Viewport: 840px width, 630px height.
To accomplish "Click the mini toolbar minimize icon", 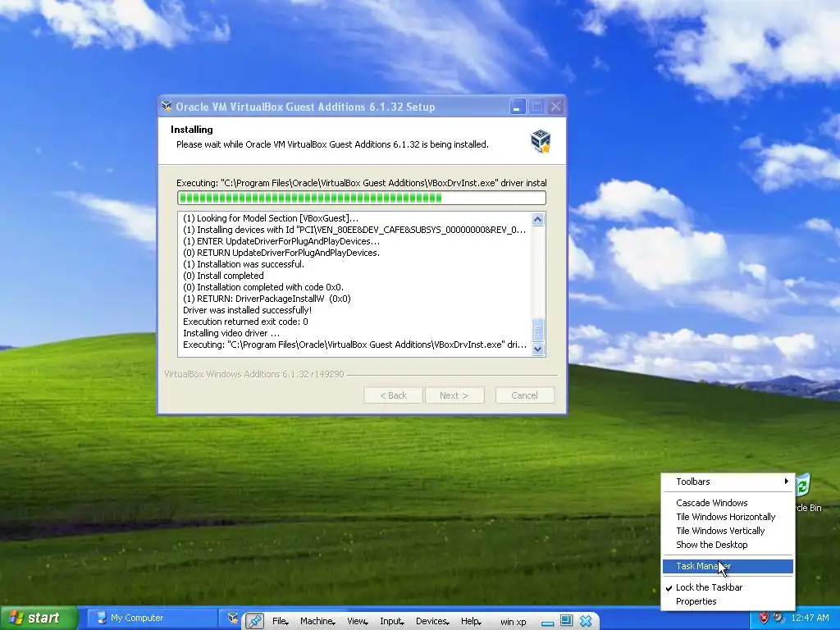I will pos(547,622).
